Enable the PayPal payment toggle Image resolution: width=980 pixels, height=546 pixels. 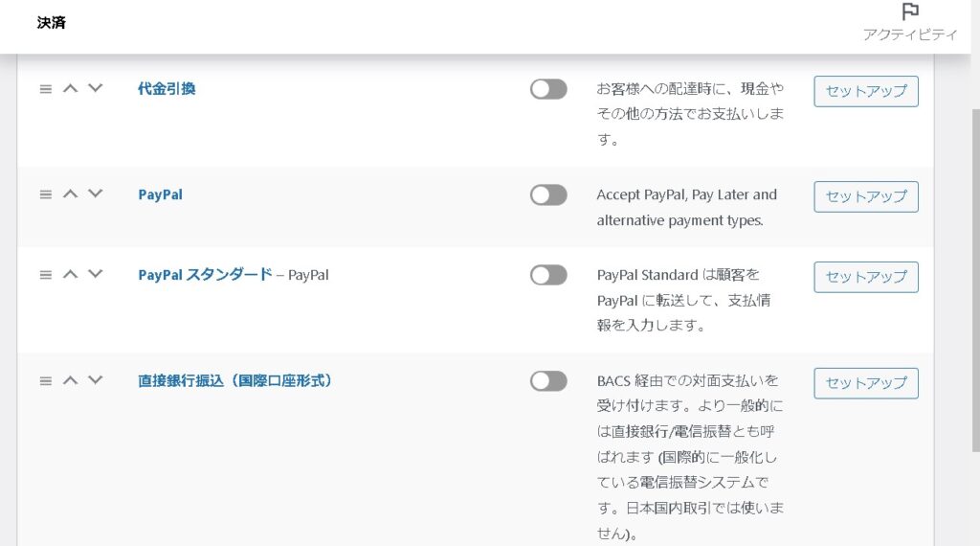(548, 195)
